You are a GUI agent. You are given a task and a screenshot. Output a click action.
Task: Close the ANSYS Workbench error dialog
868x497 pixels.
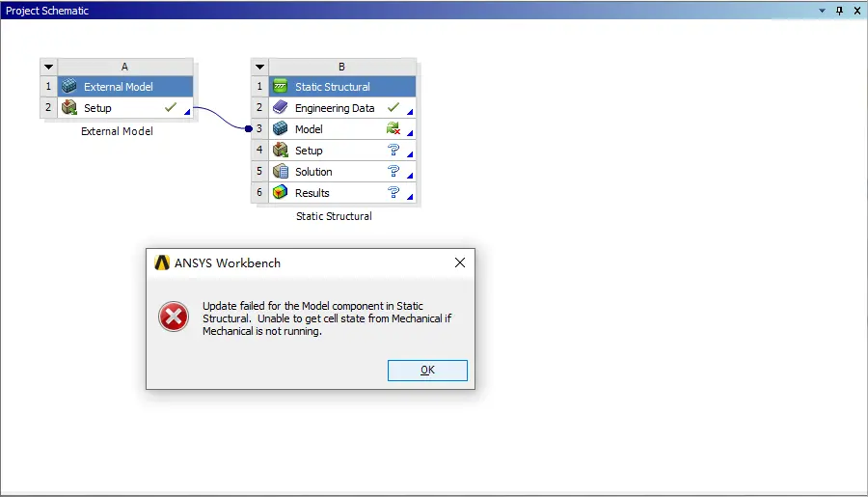pyautogui.click(x=459, y=262)
